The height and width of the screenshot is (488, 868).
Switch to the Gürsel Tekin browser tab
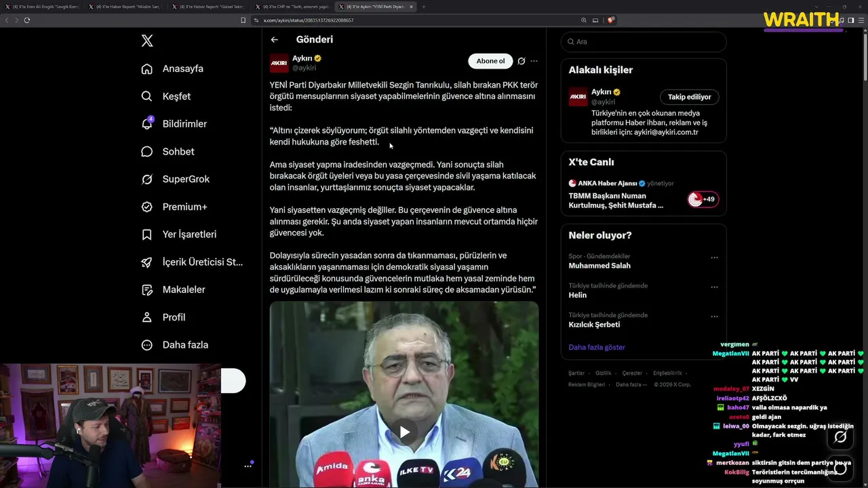210,7
